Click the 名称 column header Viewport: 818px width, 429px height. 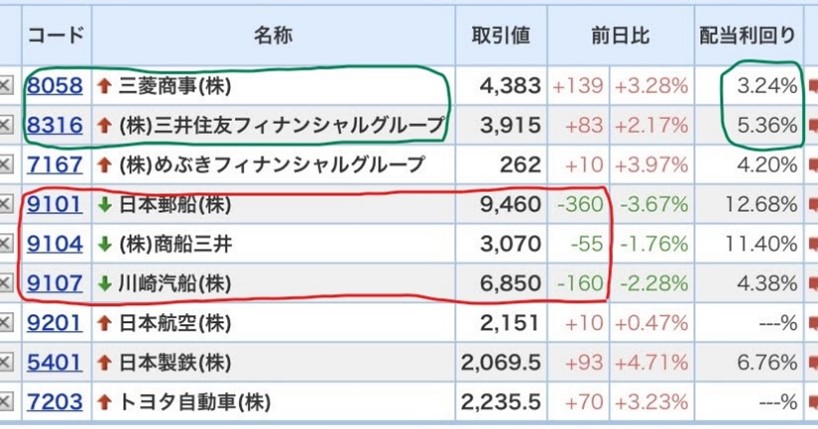pos(272,35)
